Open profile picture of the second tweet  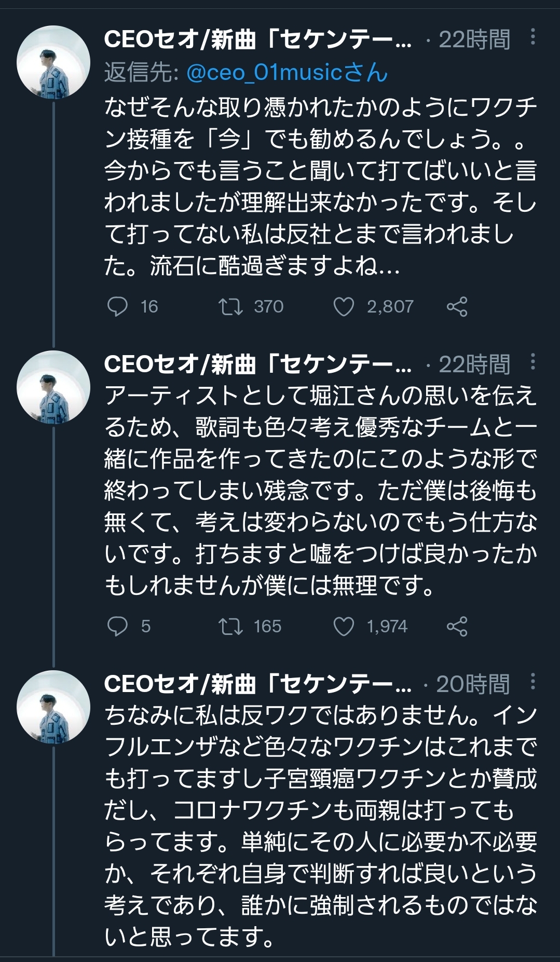pos(53,387)
